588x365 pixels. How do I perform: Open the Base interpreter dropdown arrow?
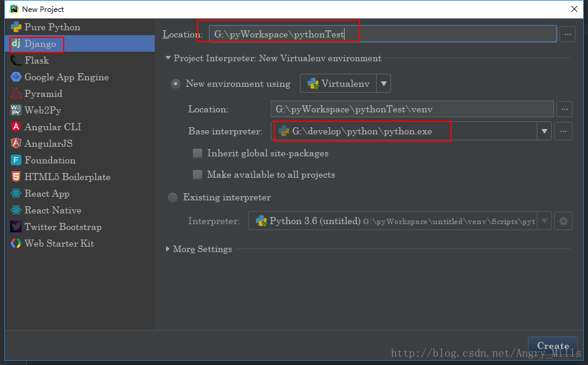click(544, 131)
